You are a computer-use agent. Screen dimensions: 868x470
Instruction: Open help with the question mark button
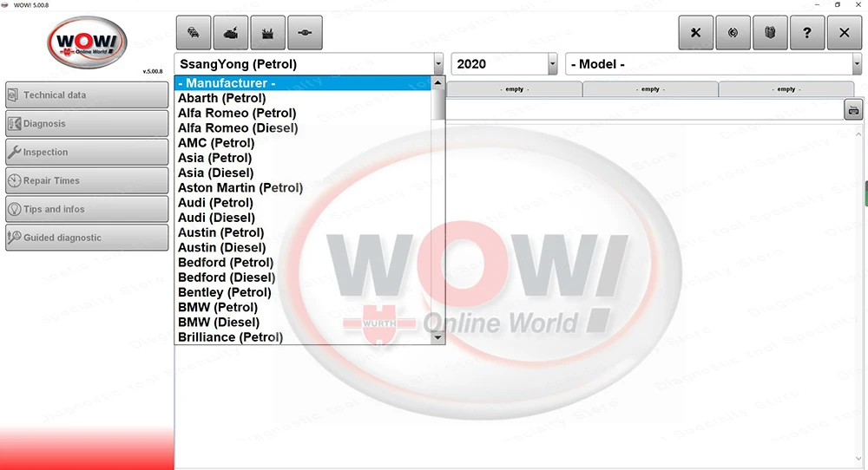807,33
